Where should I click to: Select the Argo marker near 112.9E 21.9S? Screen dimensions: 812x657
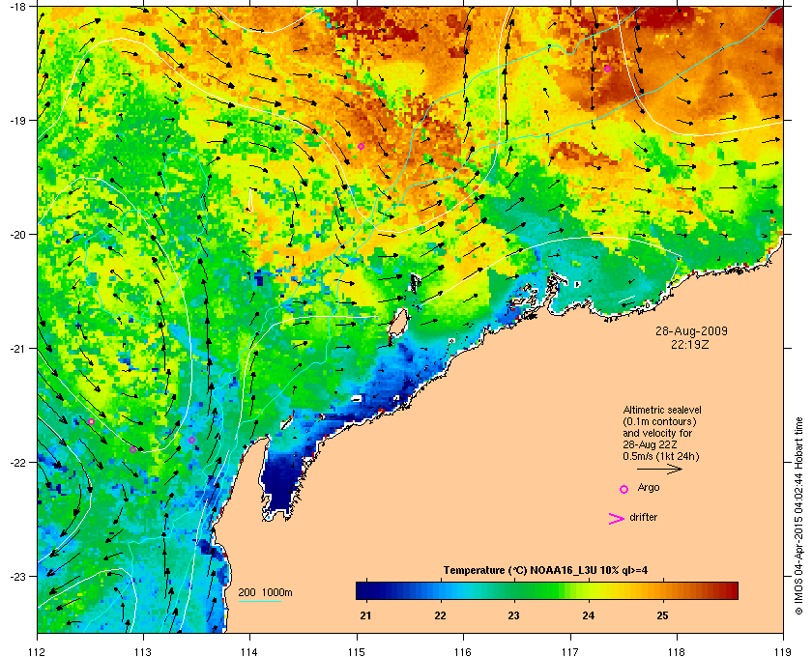[133, 450]
